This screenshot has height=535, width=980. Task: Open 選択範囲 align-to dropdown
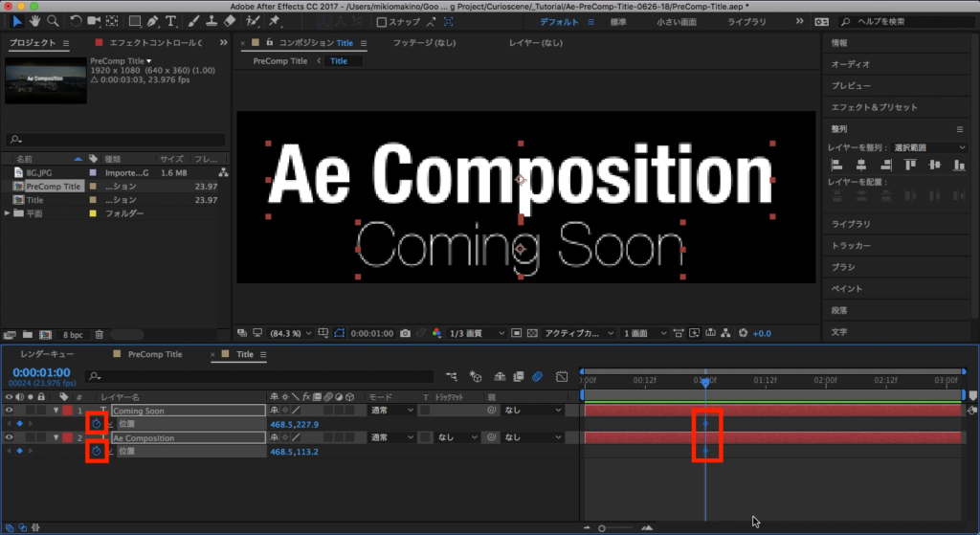point(929,147)
